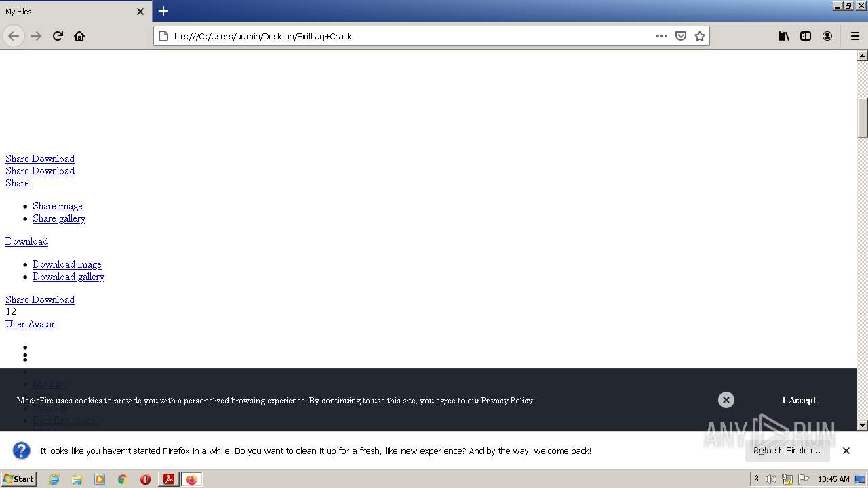Open Windows Explorer folder taskbar icon
The height and width of the screenshot is (488, 868).
(77, 479)
